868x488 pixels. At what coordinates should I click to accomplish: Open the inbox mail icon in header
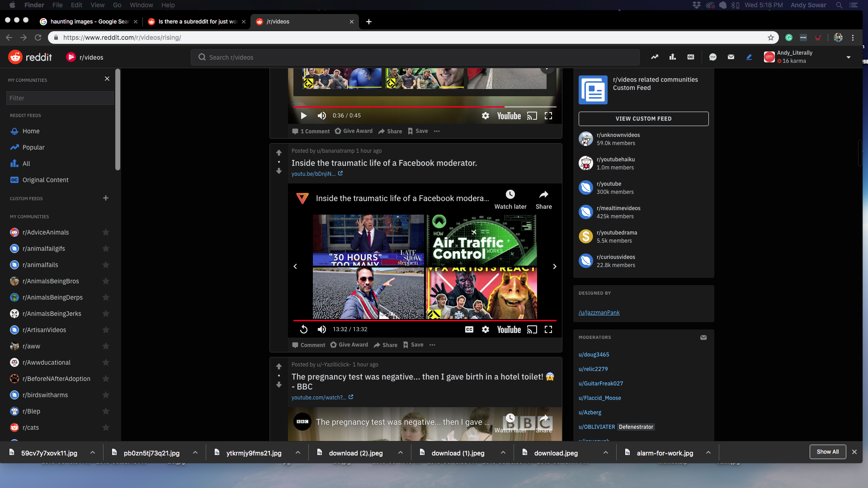[731, 57]
